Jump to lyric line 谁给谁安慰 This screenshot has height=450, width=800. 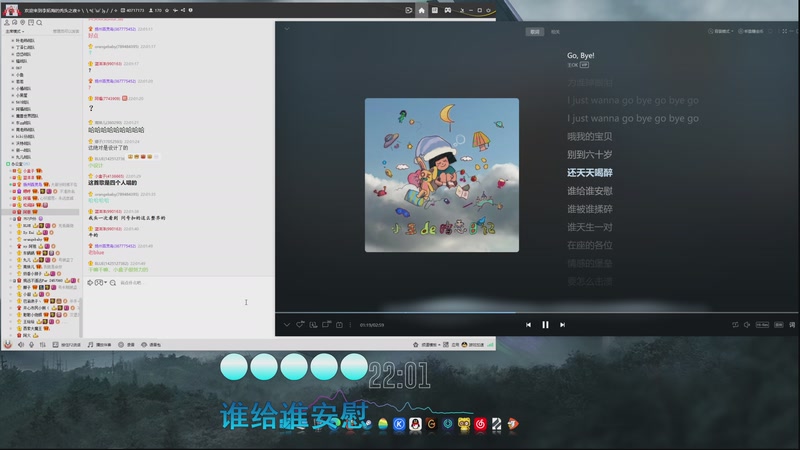(x=590, y=191)
